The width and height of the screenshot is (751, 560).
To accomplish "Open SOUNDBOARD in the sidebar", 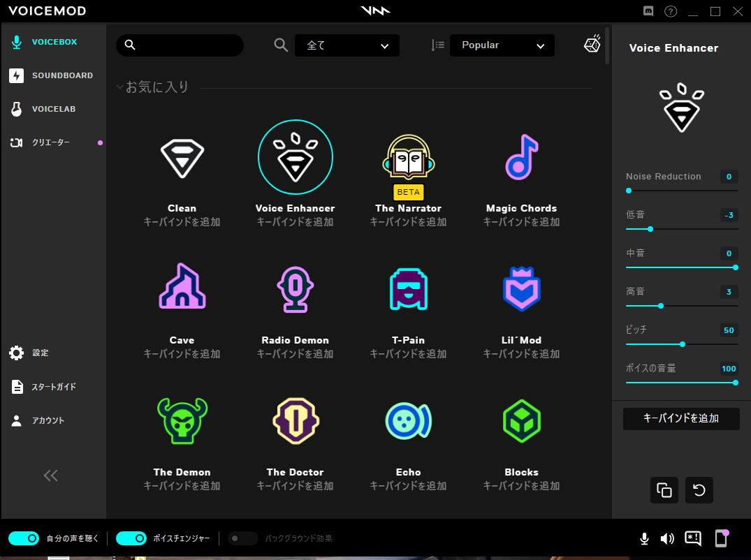I will click(x=53, y=75).
